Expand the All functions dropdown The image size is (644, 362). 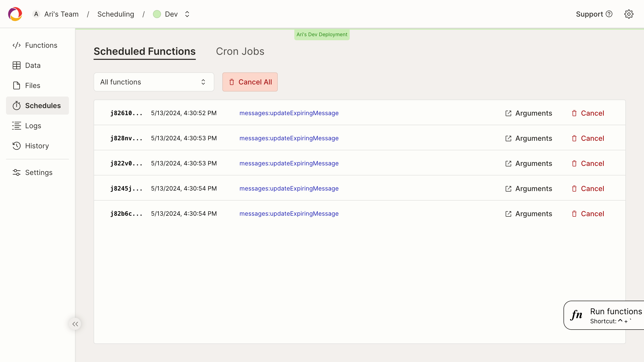pos(153,82)
